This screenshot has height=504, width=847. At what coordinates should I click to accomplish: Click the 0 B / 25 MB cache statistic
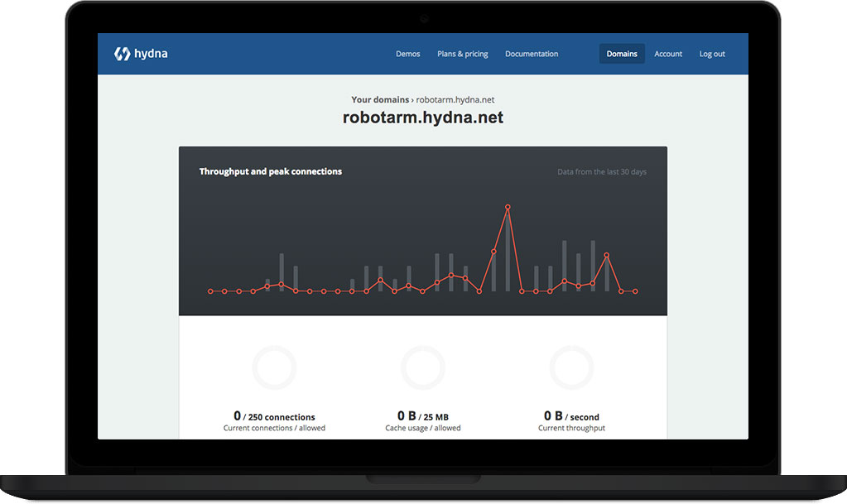pos(423,416)
